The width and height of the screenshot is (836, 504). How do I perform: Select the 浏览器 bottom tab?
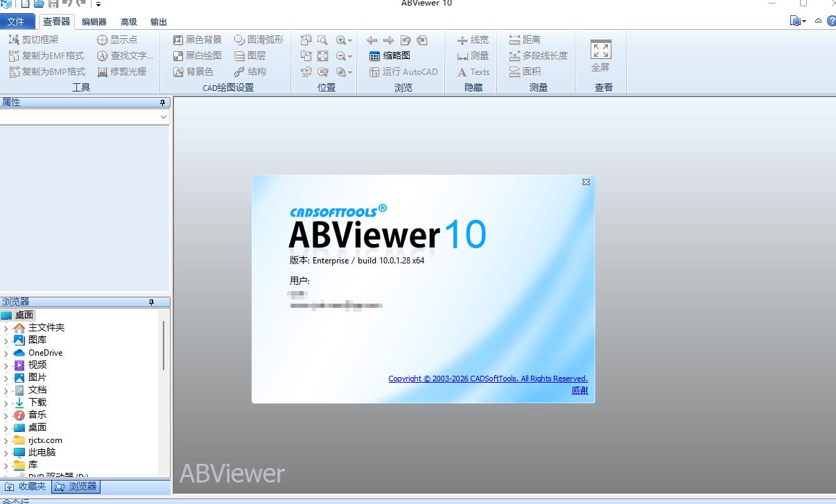[76, 487]
